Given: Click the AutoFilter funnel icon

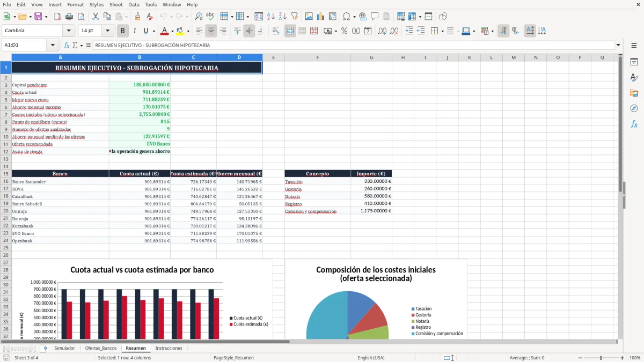Looking at the screenshot, I should click(294, 17).
